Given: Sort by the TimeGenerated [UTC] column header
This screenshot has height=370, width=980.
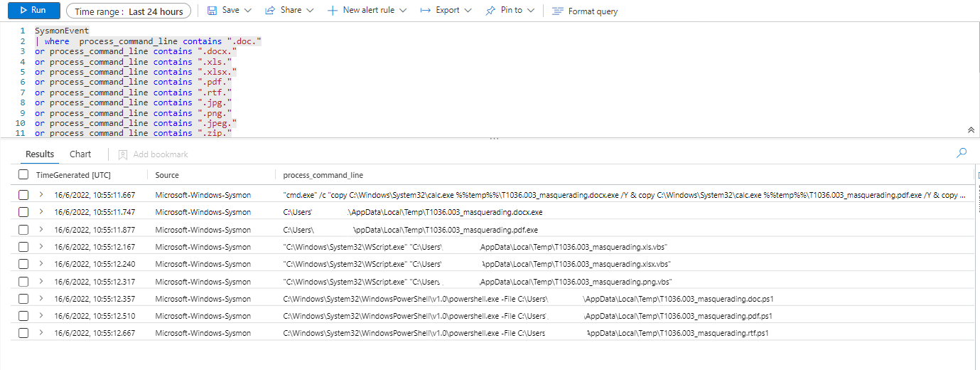Looking at the screenshot, I should click(73, 175).
